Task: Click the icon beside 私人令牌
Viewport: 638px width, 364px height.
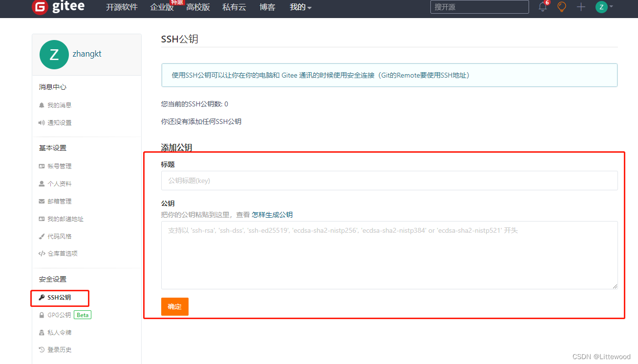Action: click(42, 332)
